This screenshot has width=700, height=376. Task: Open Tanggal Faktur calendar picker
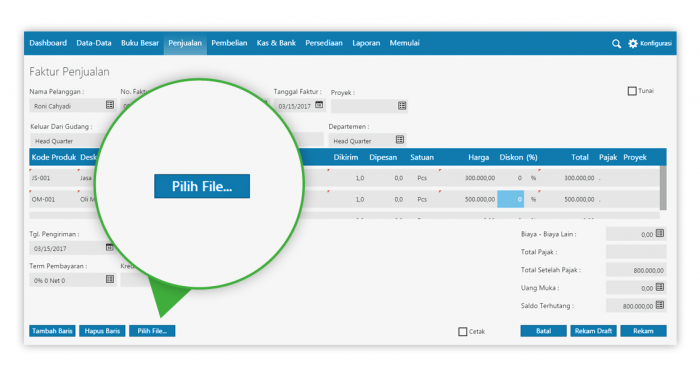point(319,105)
